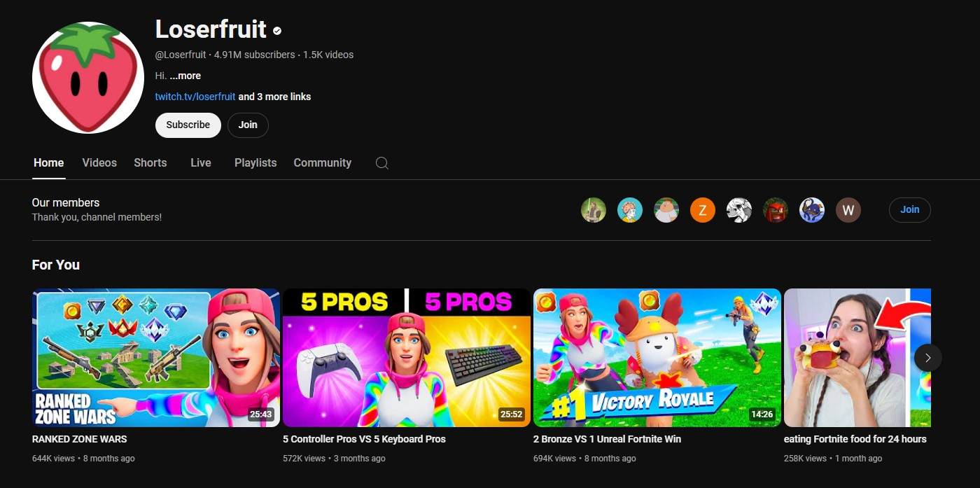
Task: Expand channel description with '...more'
Action: [x=185, y=76]
